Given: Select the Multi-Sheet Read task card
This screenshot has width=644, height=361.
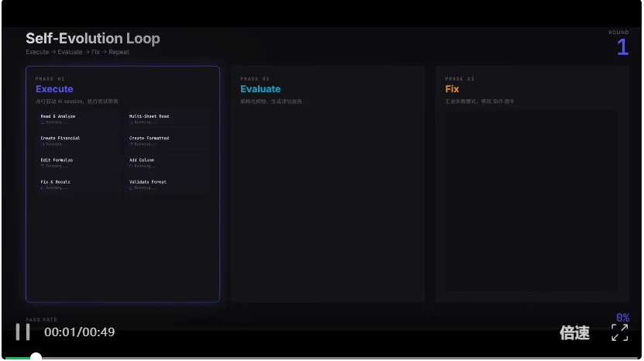Looking at the screenshot, I should (167, 119).
